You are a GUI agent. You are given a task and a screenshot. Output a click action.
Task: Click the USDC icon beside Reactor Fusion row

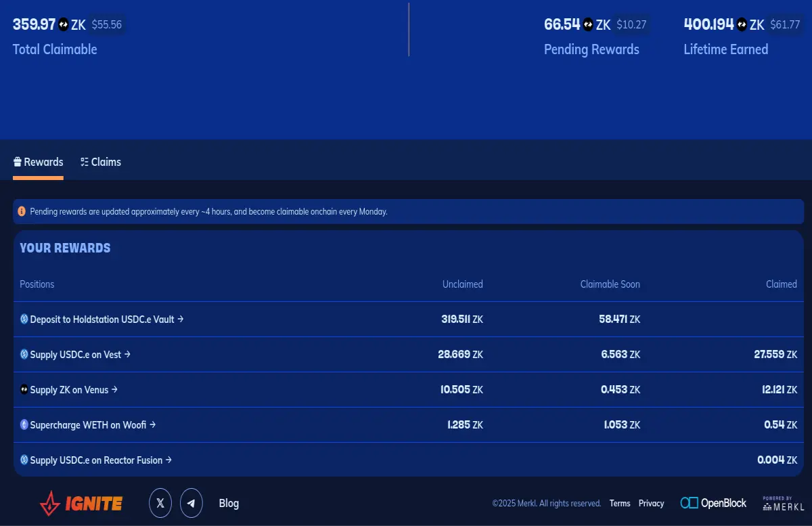tap(24, 460)
